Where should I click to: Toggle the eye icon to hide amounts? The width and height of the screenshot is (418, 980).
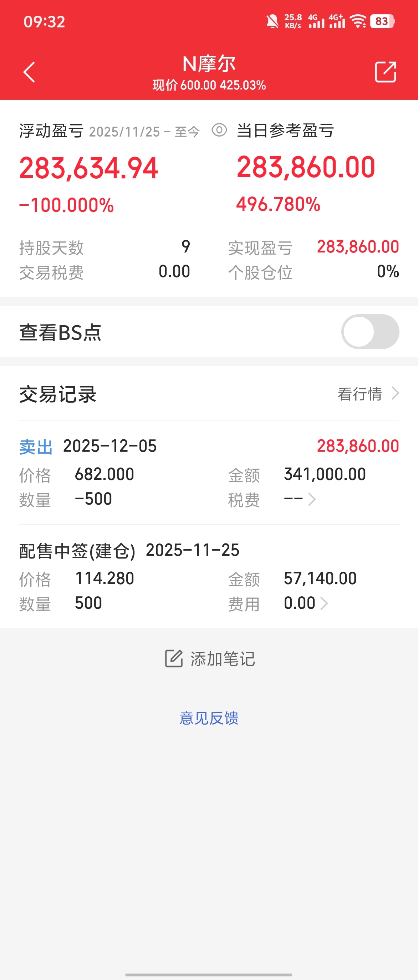[x=219, y=130]
